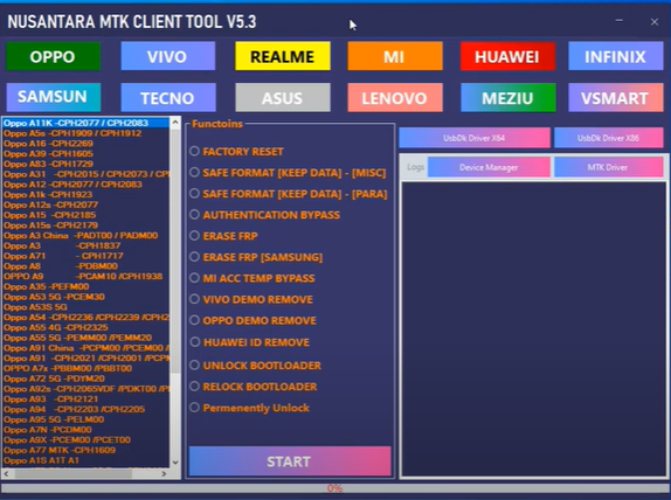Screen dimensions: 671x500
Task: Select the MEZIU brand button
Action: 508,98
